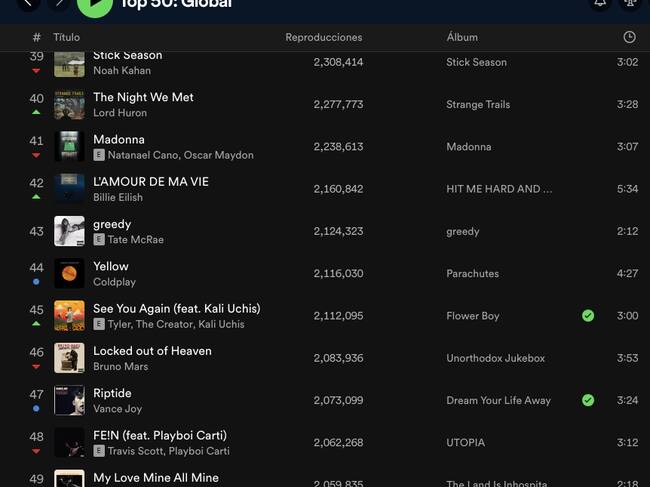Toggle the saved checkmark for Riptide

tap(588, 400)
